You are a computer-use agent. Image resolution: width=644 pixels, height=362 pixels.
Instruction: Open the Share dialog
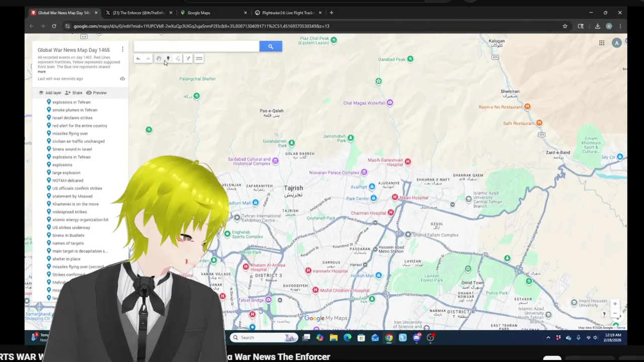[x=73, y=93]
